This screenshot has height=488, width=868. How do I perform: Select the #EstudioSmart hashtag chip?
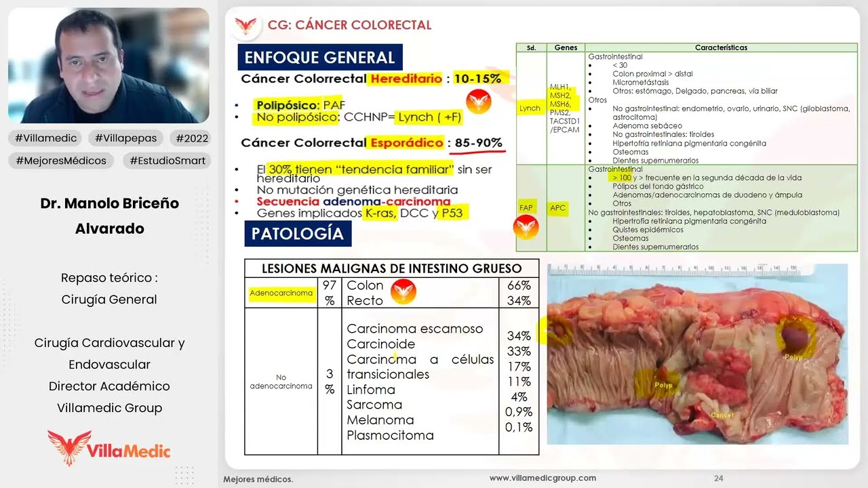(x=166, y=161)
